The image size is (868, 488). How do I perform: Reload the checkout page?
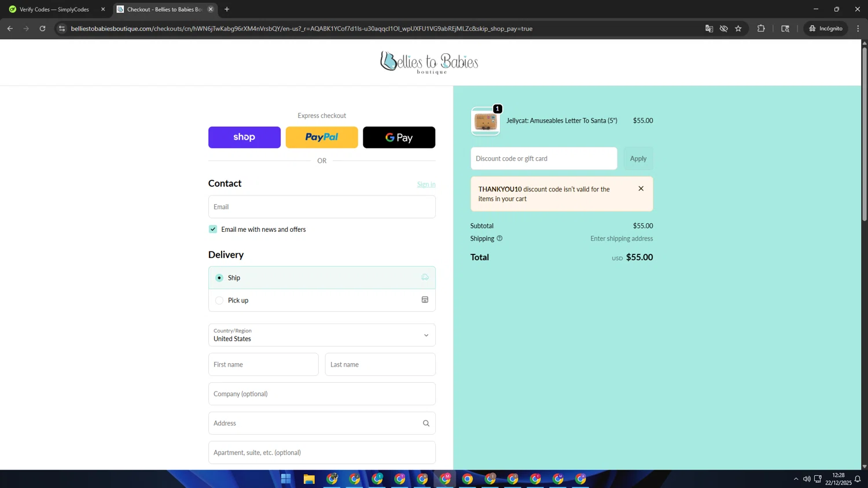coord(42,28)
